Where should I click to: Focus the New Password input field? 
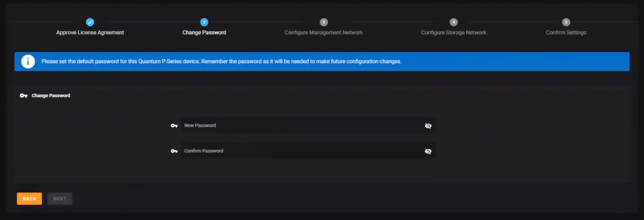pyautogui.click(x=308, y=126)
